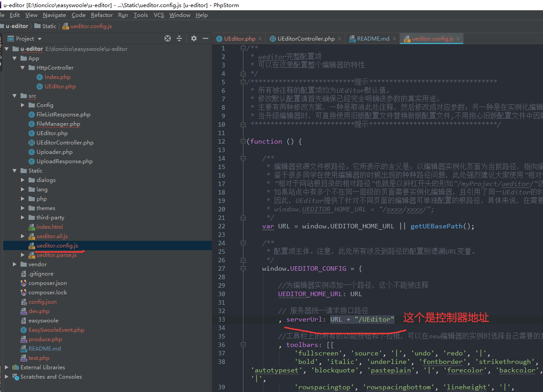
Task: Open the VCS menu
Action: pos(159,15)
